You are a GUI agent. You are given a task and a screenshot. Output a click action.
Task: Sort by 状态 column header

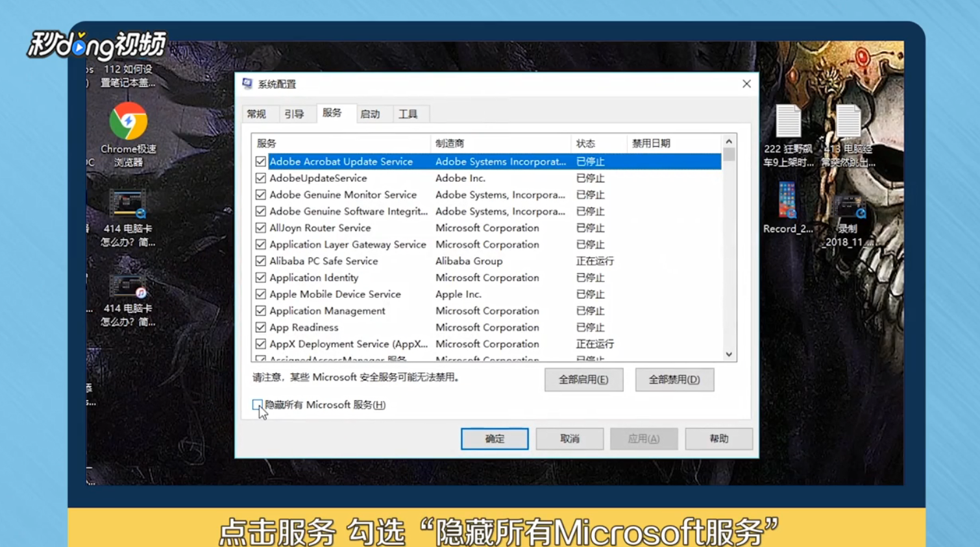[598, 143]
